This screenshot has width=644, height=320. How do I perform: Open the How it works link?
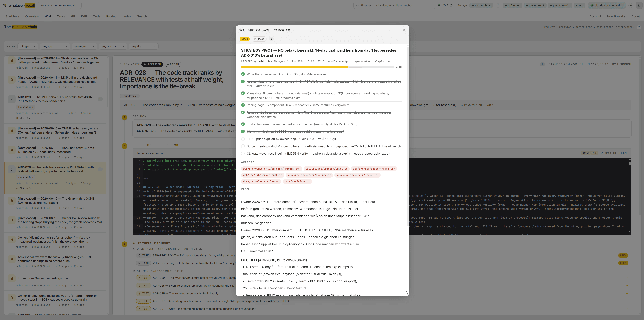616,16
